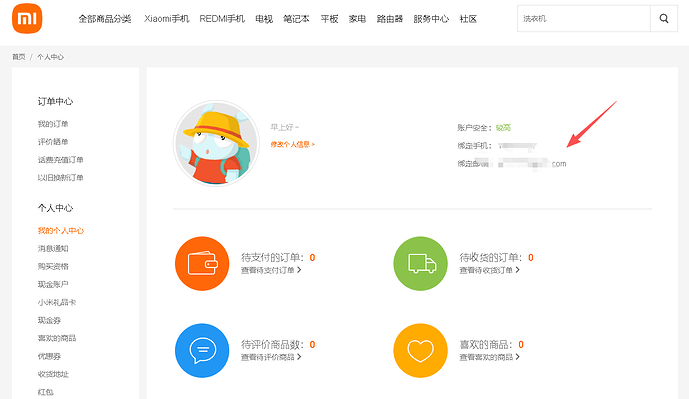
Task: Open 现金券 in sidebar
Action: click(x=49, y=320)
